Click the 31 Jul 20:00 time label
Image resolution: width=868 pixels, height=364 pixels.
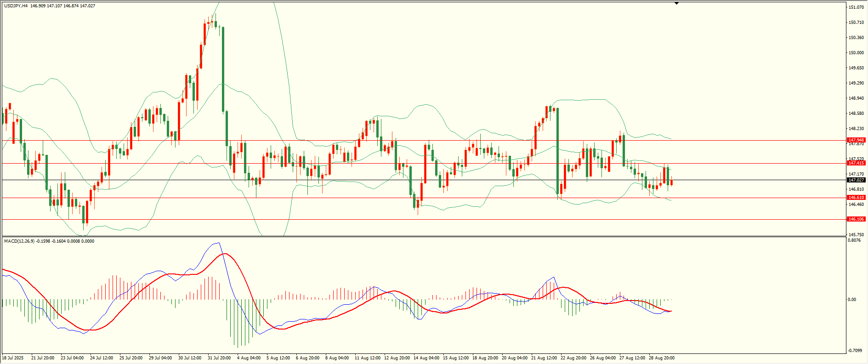219,358
